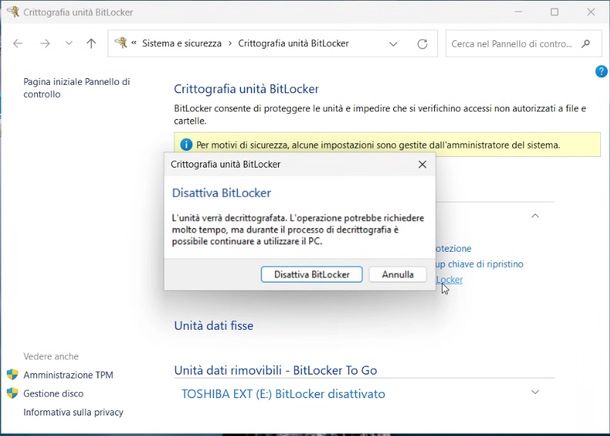Screen dimensions: 610x436
Task: Open recent locations dropdown arrow
Action: tap(68, 44)
